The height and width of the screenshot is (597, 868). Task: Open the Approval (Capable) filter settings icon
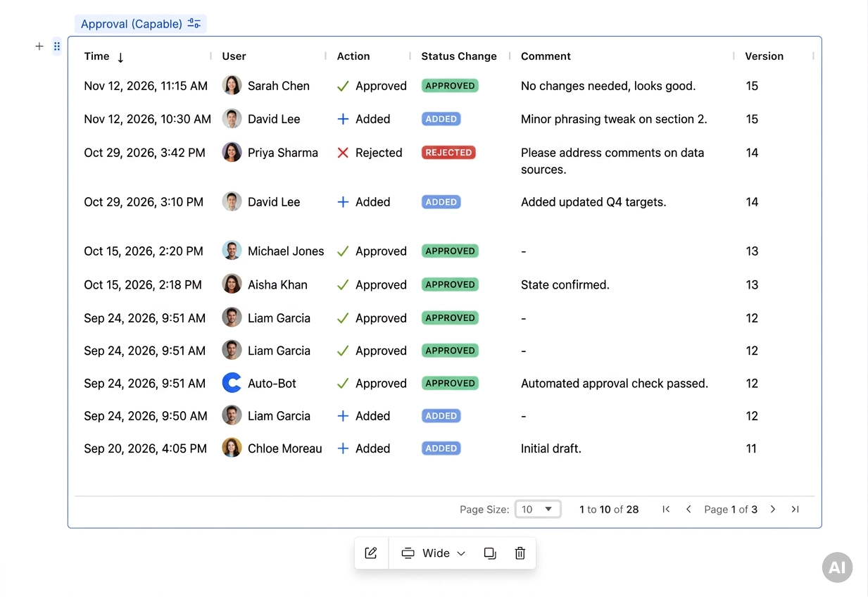[x=194, y=24]
